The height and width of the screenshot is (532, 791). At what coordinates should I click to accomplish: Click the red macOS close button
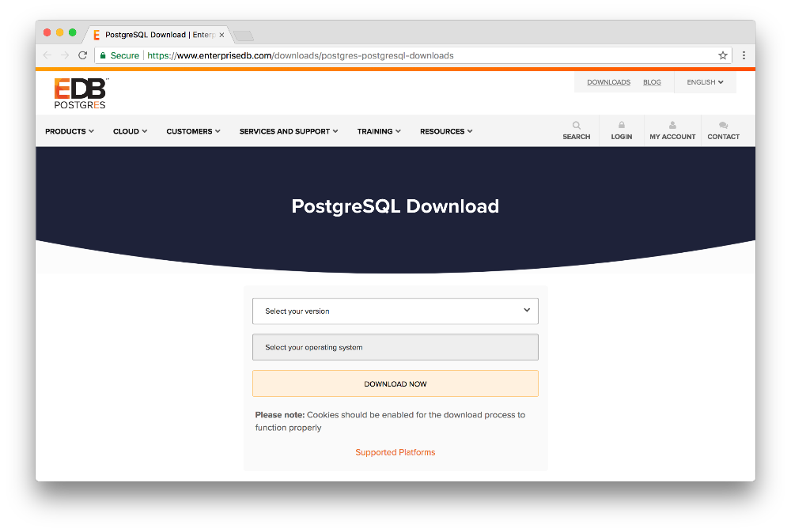click(47, 32)
